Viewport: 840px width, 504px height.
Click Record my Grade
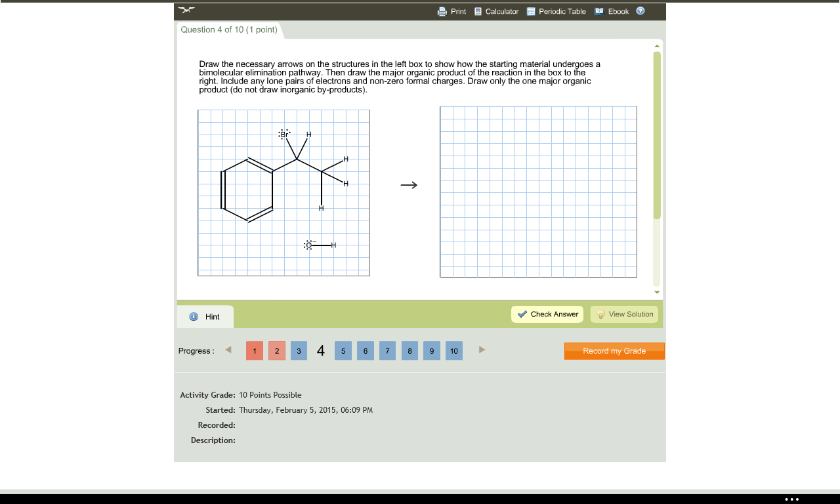[x=614, y=350]
